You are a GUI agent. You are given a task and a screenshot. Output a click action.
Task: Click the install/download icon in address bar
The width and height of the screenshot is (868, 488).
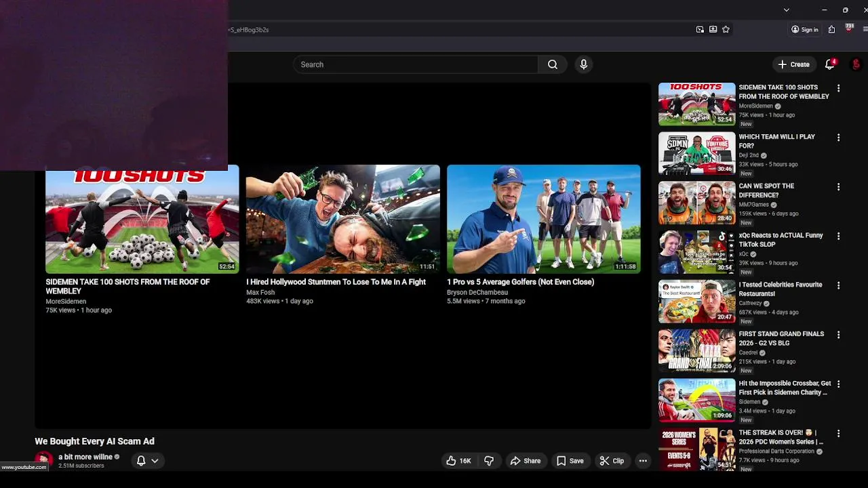[713, 30]
